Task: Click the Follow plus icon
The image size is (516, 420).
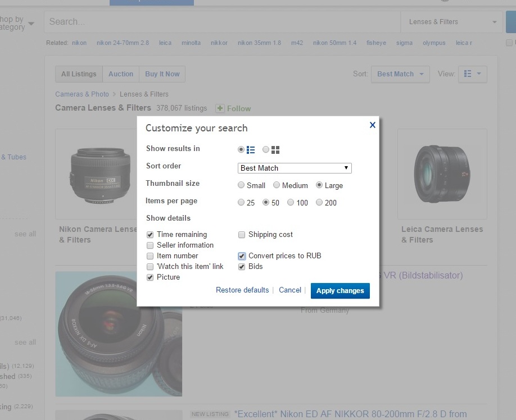Action: tap(220, 108)
